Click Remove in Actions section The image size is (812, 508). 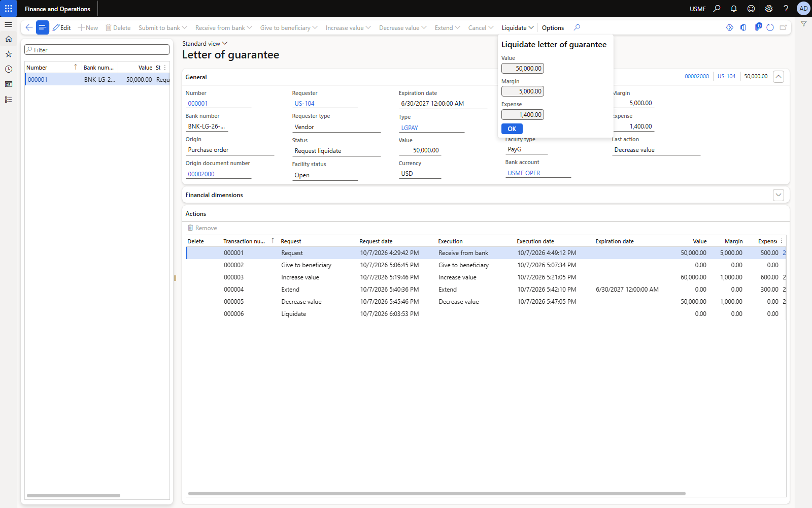(202, 228)
